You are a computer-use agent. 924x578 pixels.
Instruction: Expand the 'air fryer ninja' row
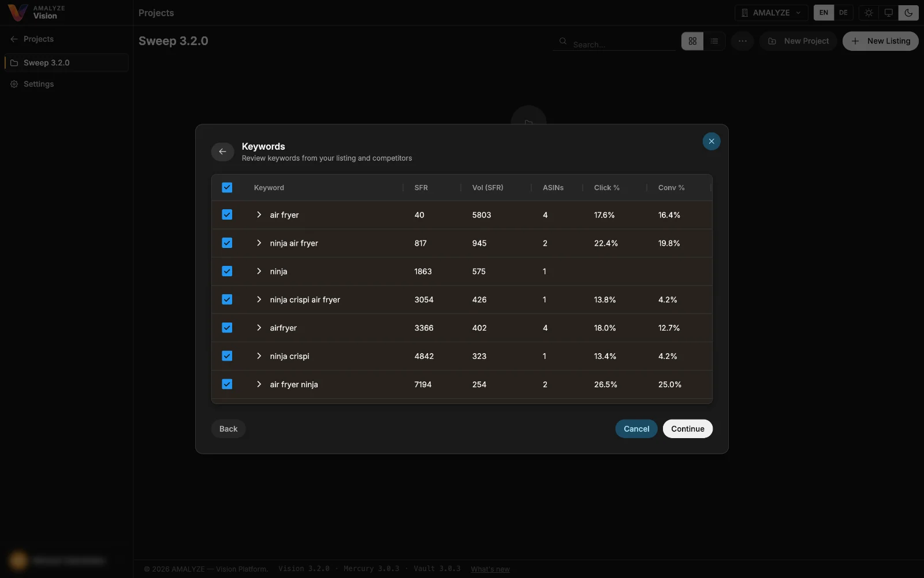point(259,384)
